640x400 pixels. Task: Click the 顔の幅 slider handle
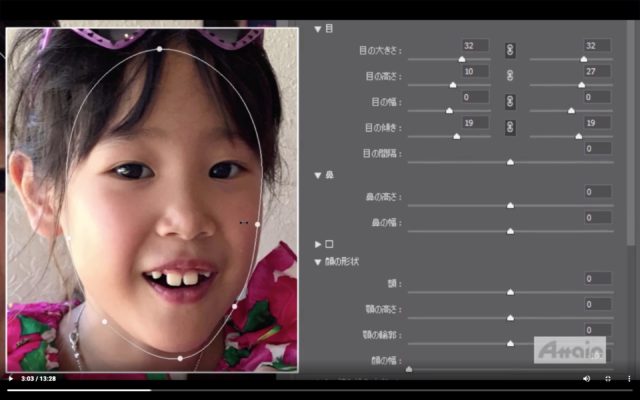409,369
